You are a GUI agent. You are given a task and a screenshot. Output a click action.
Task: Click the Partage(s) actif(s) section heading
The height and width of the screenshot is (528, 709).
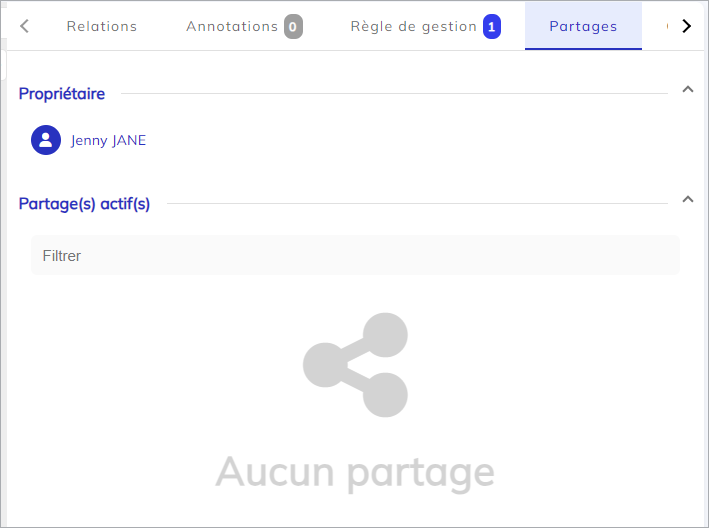(84, 204)
